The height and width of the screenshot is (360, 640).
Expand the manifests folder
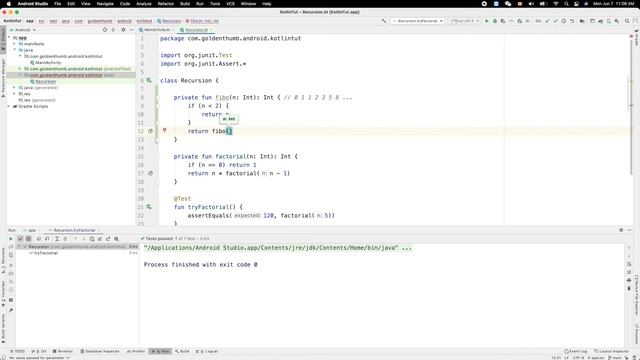click(15, 44)
